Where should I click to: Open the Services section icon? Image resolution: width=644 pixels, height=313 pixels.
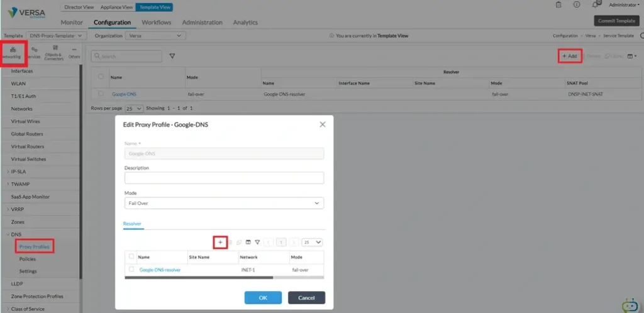click(x=34, y=52)
